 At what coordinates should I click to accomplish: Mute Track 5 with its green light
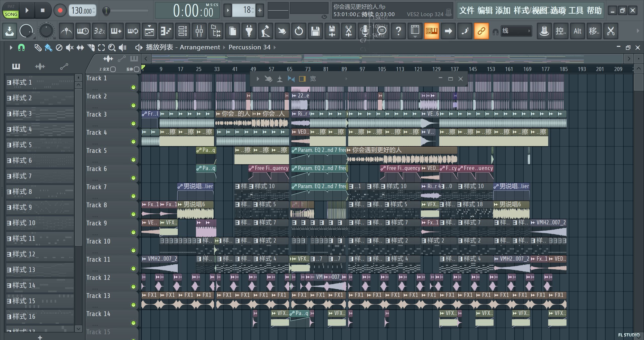coord(133,160)
